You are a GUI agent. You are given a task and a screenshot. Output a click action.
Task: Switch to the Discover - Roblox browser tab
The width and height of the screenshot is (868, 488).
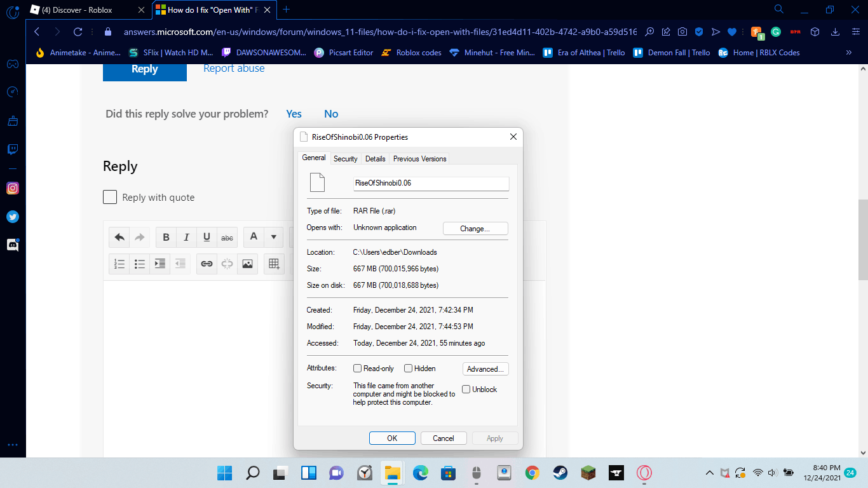[88, 10]
